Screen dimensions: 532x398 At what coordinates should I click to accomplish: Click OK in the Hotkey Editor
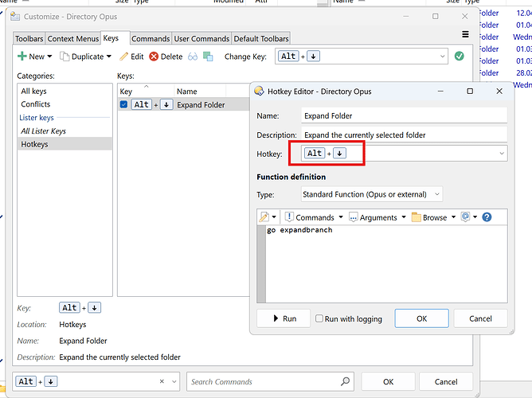click(422, 318)
